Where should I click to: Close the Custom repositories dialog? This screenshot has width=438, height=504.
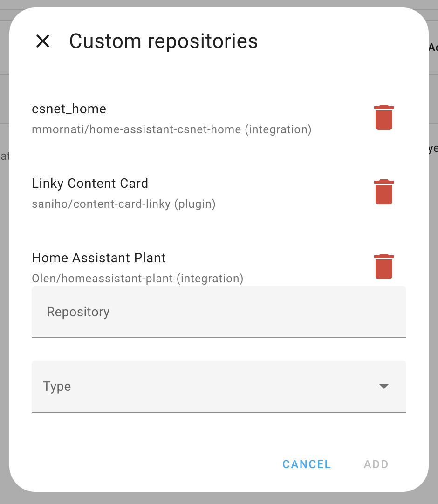pos(43,41)
